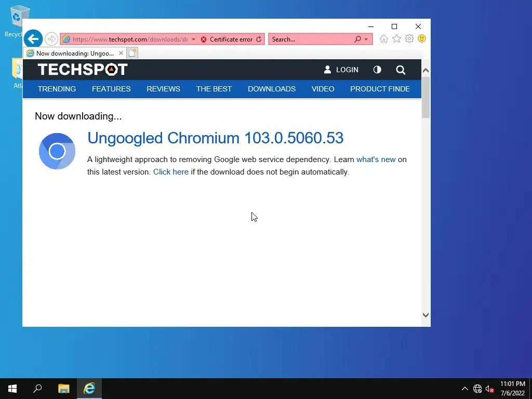Click the smiley feedback icon

point(422,38)
